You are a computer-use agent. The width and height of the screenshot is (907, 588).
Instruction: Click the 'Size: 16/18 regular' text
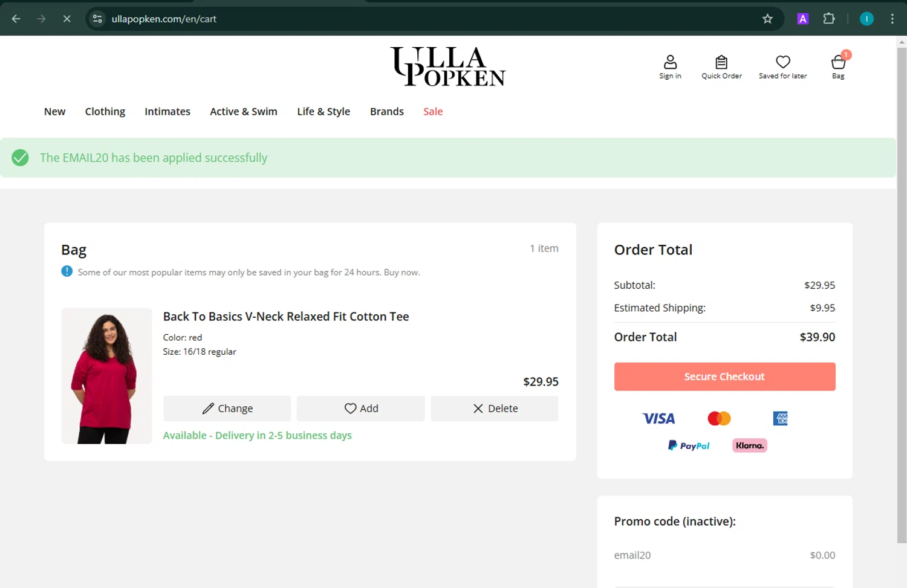200,352
